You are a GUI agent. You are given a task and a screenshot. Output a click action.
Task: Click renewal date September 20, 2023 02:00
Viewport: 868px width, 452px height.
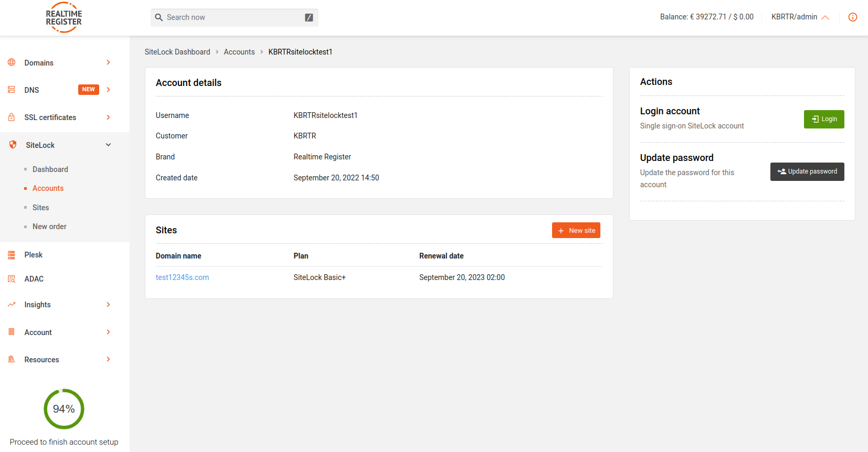coord(462,277)
